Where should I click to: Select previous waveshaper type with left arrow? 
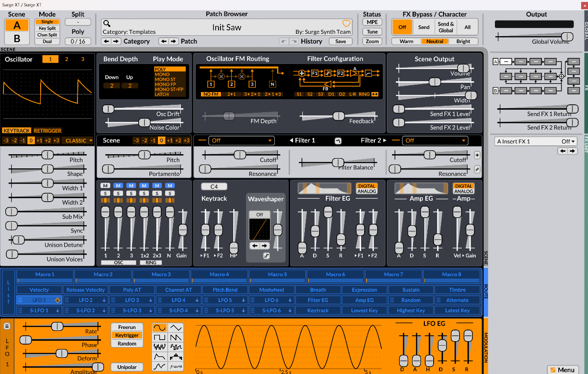point(255,245)
